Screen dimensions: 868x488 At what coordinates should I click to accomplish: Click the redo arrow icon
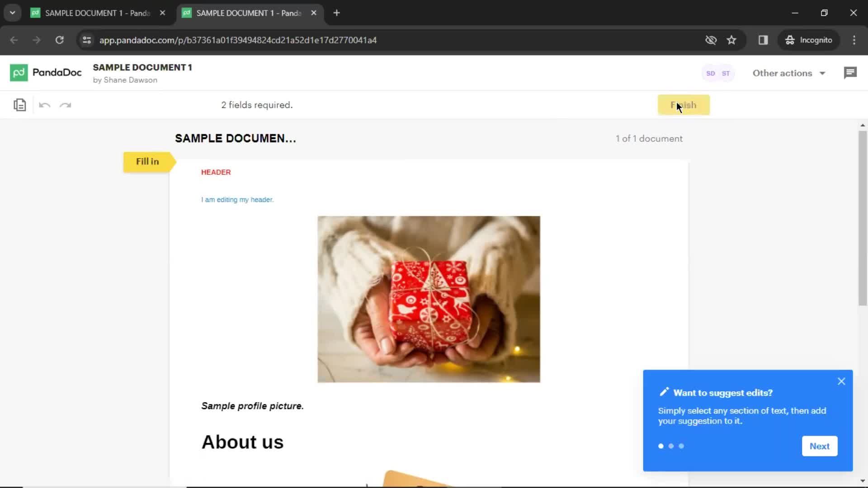65,105
